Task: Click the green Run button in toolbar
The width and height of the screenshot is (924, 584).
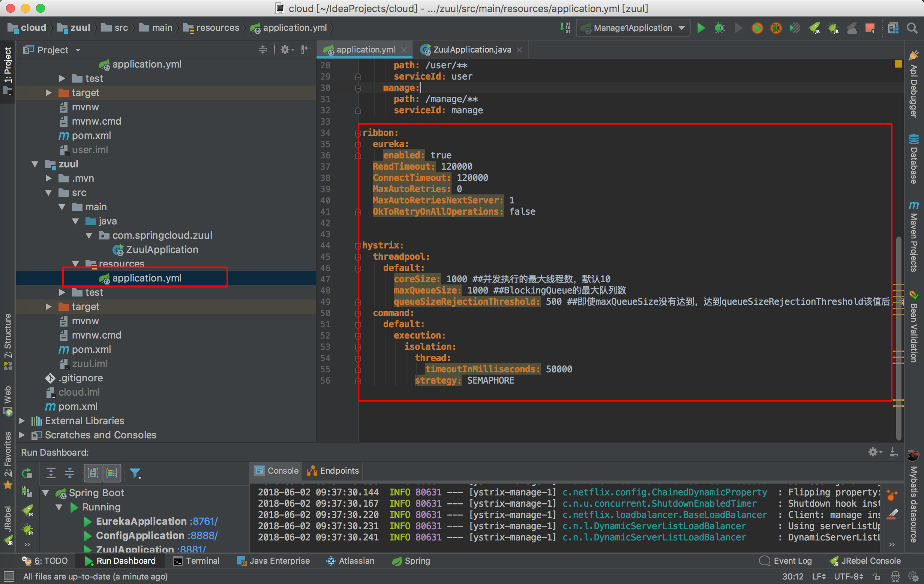Action: (700, 28)
